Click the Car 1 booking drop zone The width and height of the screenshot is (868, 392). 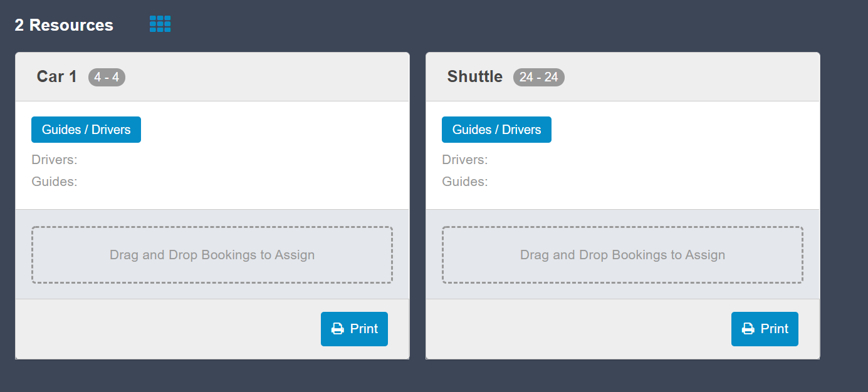pyautogui.click(x=212, y=255)
